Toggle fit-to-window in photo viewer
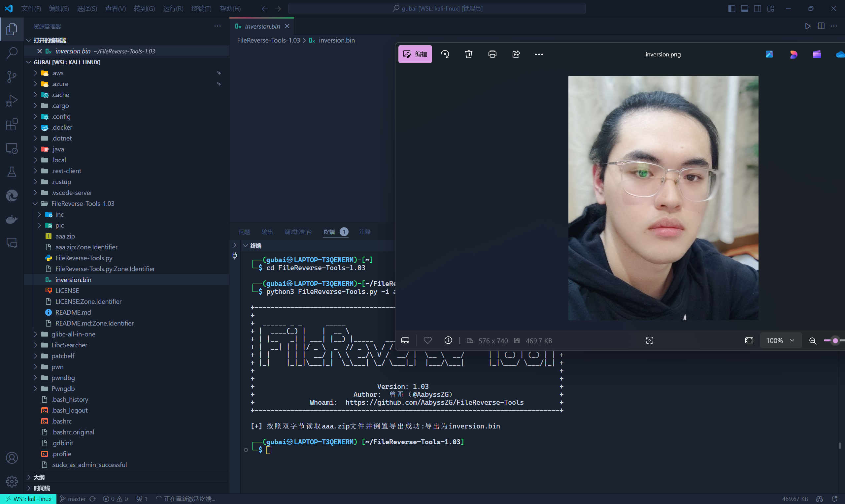Image resolution: width=845 pixels, height=504 pixels. (x=749, y=340)
